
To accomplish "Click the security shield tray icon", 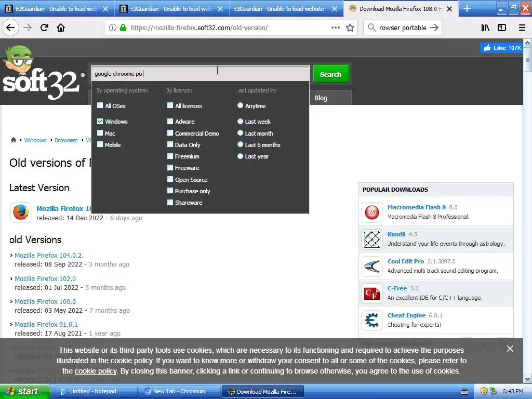I will (x=484, y=391).
